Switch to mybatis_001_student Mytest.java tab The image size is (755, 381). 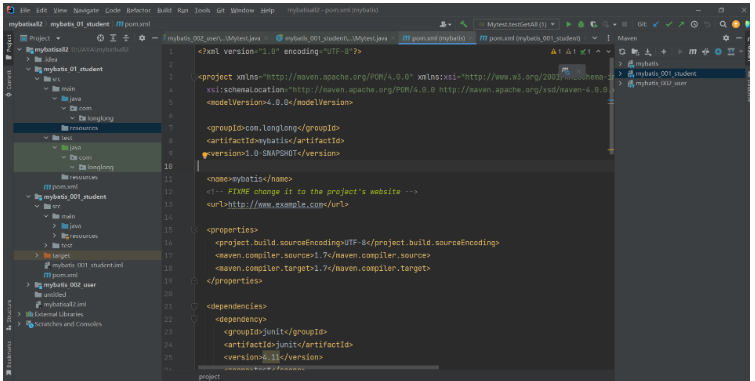(335, 38)
